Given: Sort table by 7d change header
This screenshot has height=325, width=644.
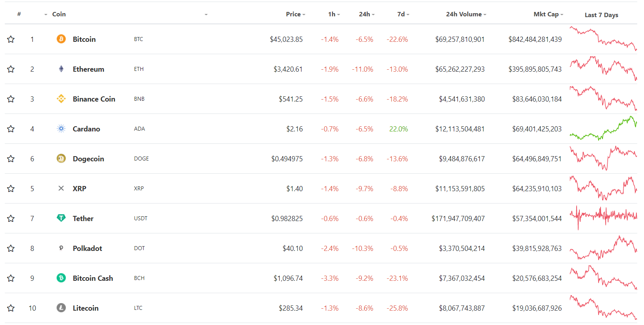Looking at the screenshot, I should (403, 14).
